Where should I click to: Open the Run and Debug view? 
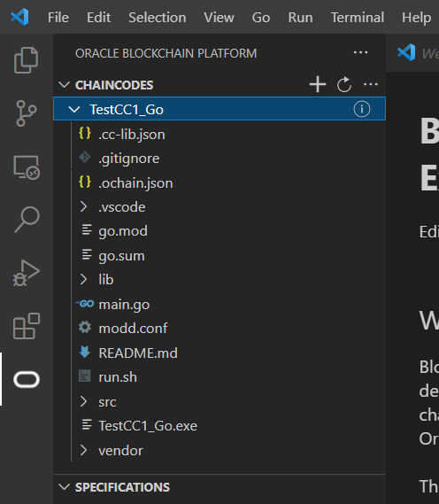coord(26,273)
